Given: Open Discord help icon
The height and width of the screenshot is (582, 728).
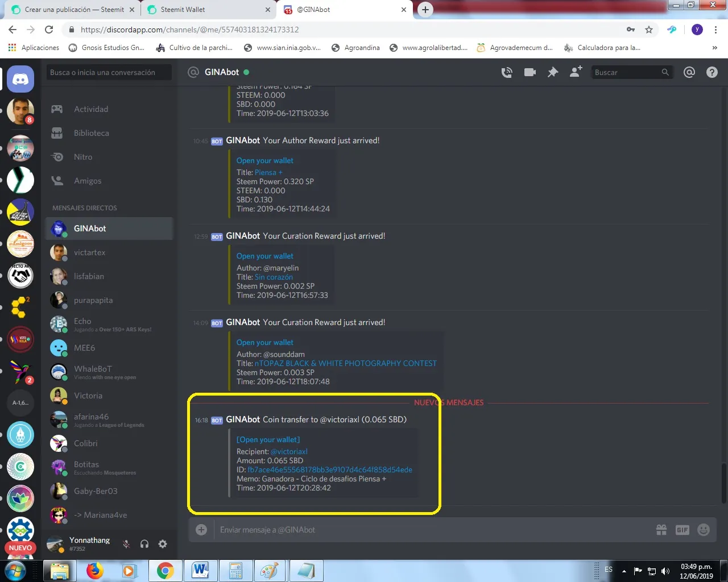Looking at the screenshot, I should point(712,72).
